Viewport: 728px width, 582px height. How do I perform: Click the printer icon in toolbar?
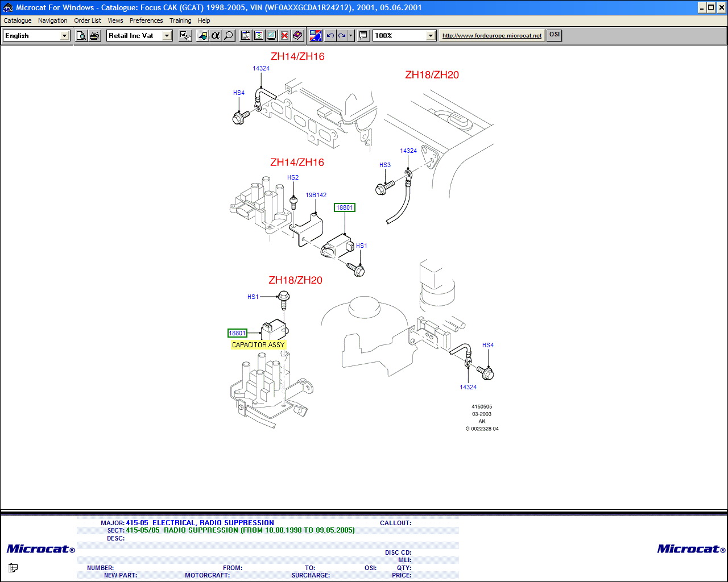click(x=94, y=36)
